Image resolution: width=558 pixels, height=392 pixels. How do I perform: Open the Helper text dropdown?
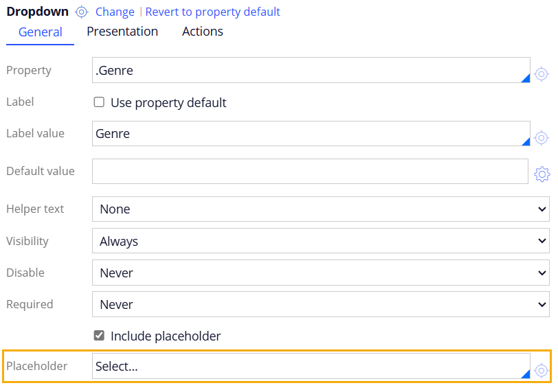pyautogui.click(x=320, y=209)
